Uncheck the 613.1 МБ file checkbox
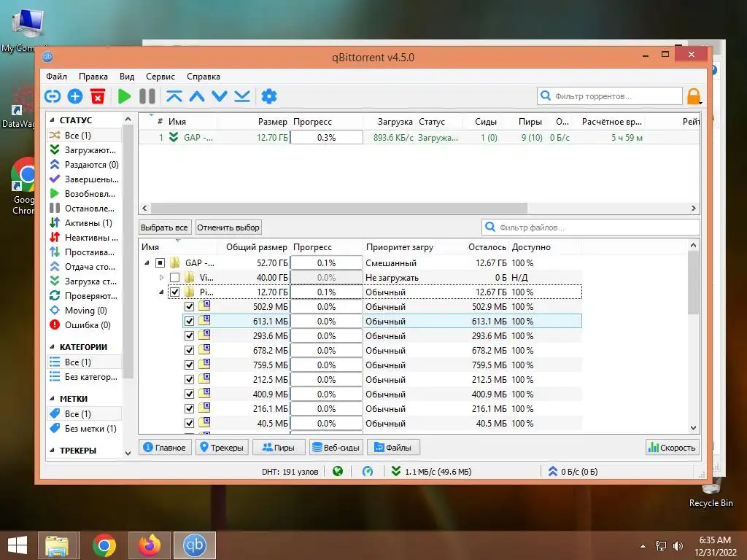747x560 pixels. 189,322
